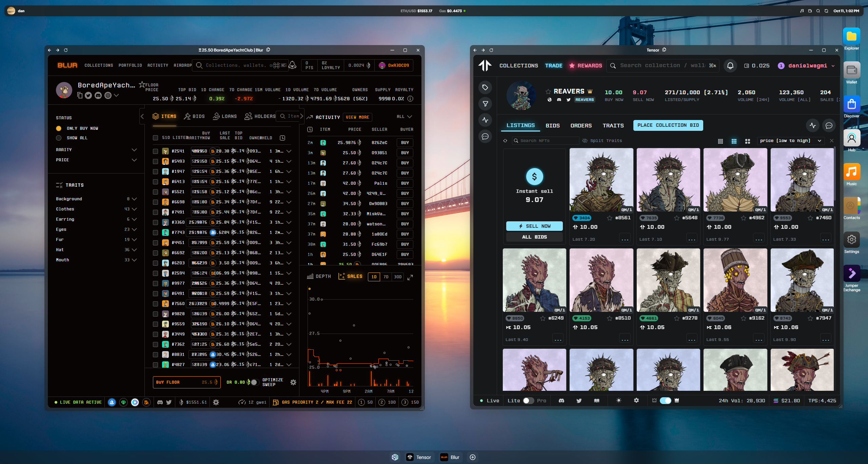Copy the BoredApeYachtClub contract address icon
Screen dimensions: 868x464
point(80,96)
